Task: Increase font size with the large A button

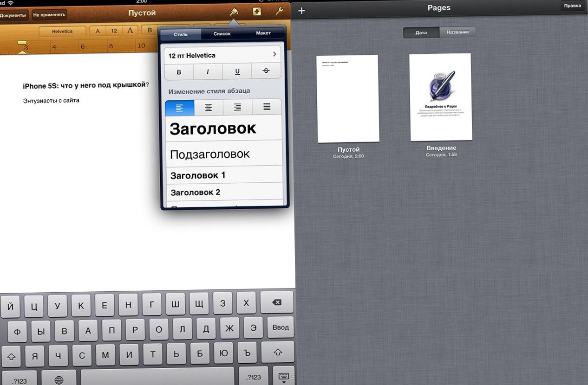Action: point(130,31)
